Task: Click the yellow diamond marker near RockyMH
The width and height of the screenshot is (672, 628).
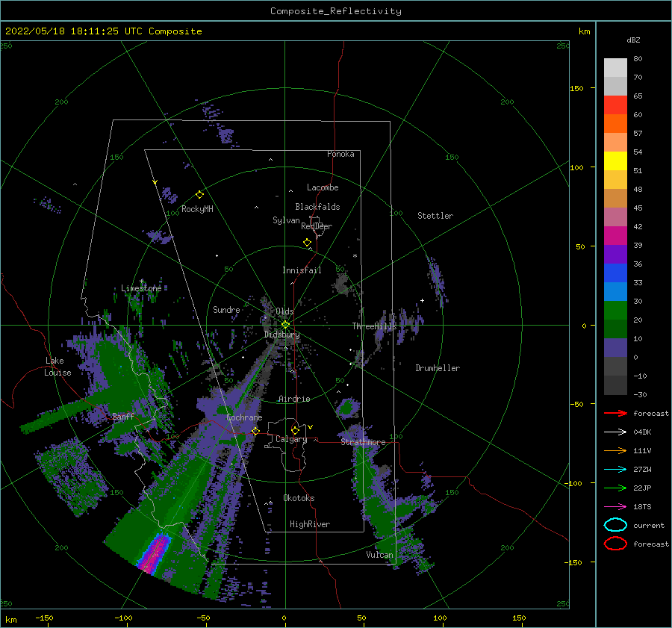Action: tap(199, 195)
